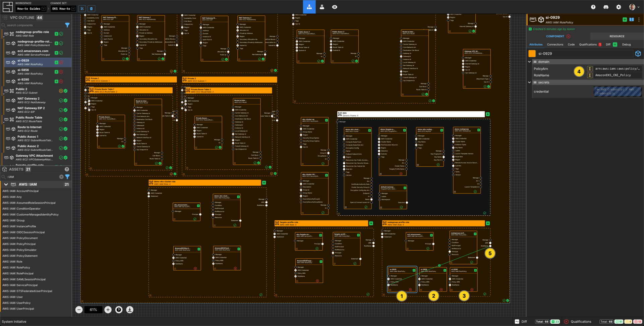The image size is (644, 326).
Task: Open the docs book icon for si-0929
Action: point(632,19)
